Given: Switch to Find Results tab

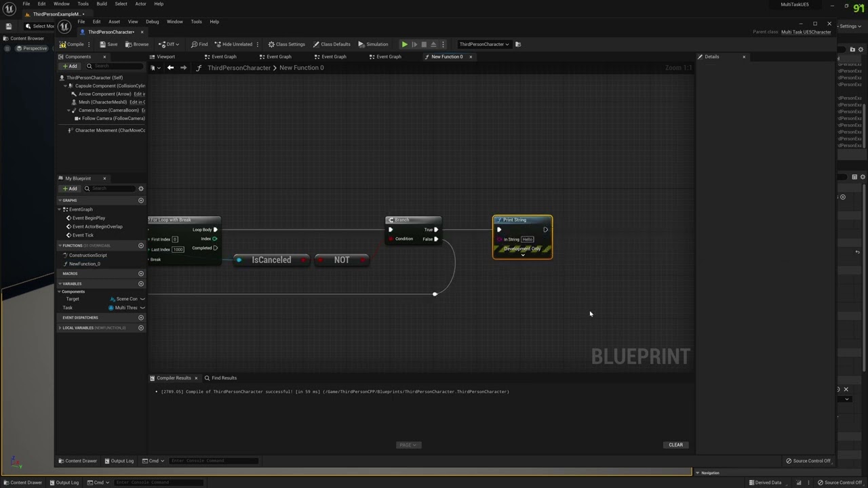Looking at the screenshot, I should pos(220,378).
